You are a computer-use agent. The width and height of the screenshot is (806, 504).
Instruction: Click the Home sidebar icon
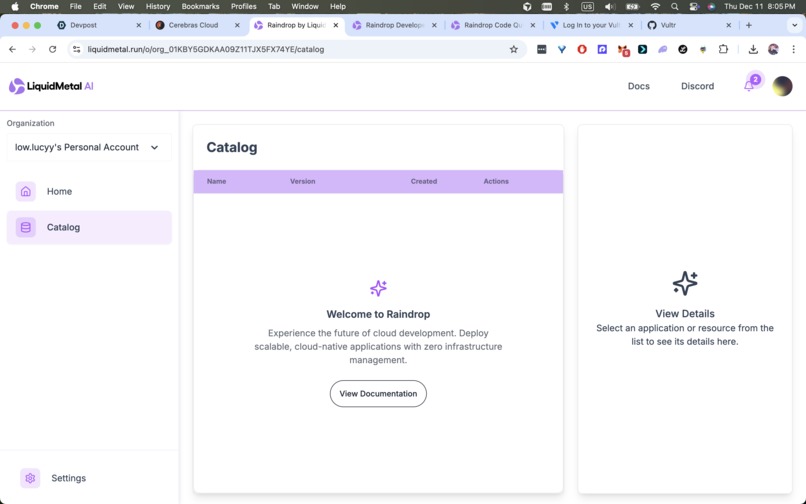pyautogui.click(x=25, y=191)
